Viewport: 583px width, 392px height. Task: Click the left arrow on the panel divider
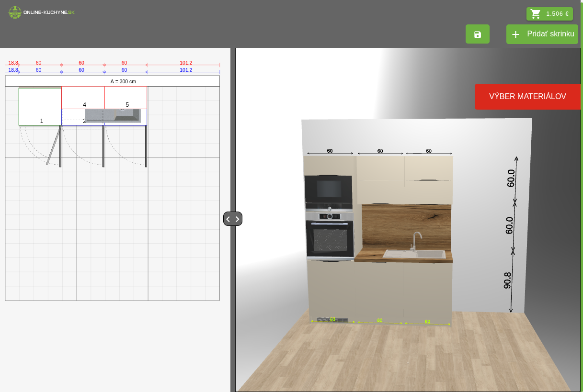228,219
